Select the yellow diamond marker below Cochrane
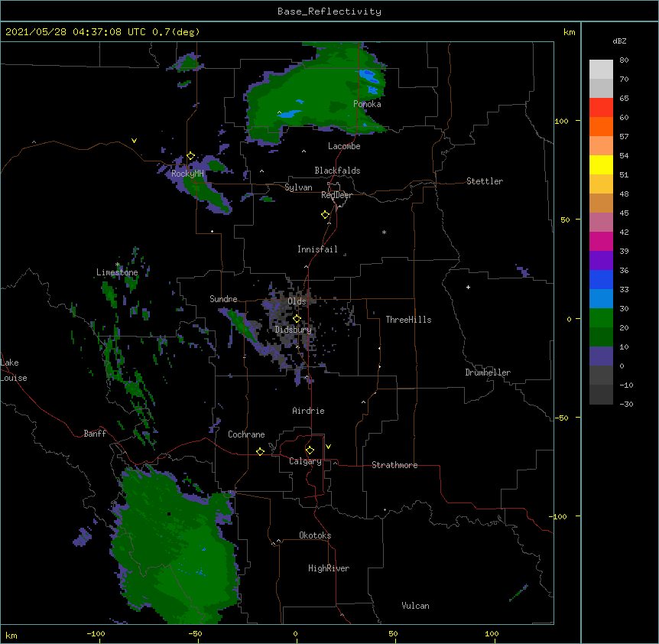The height and width of the screenshot is (644, 659). click(x=260, y=451)
